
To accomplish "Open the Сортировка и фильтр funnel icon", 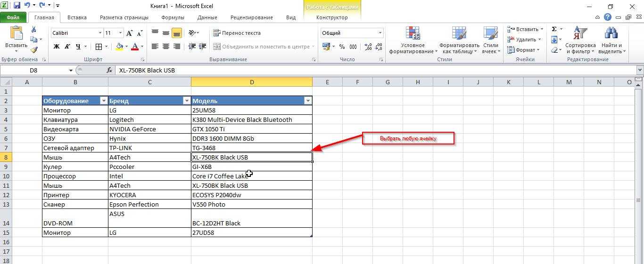I will [580, 33].
